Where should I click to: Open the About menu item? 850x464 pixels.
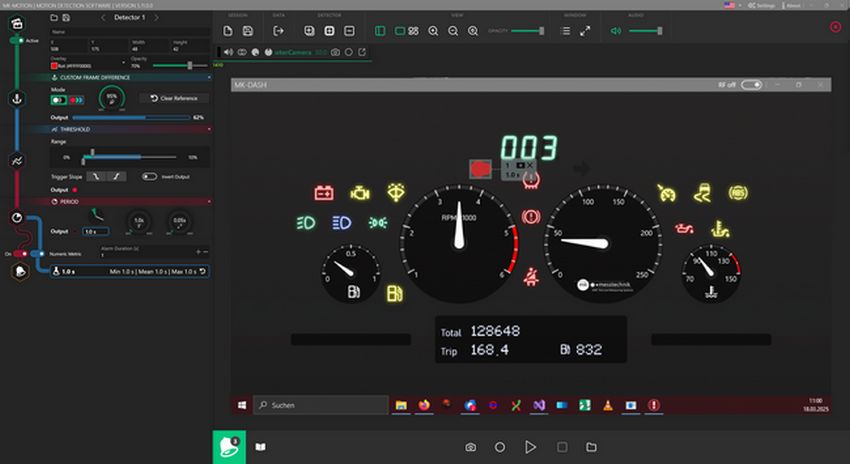[x=793, y=5]
